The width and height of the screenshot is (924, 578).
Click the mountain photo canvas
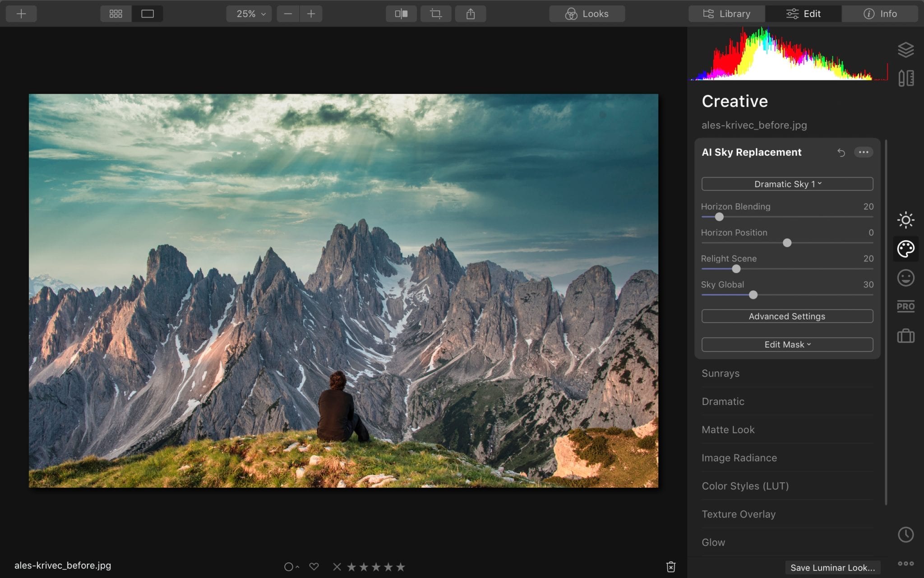tap(343, 291)
